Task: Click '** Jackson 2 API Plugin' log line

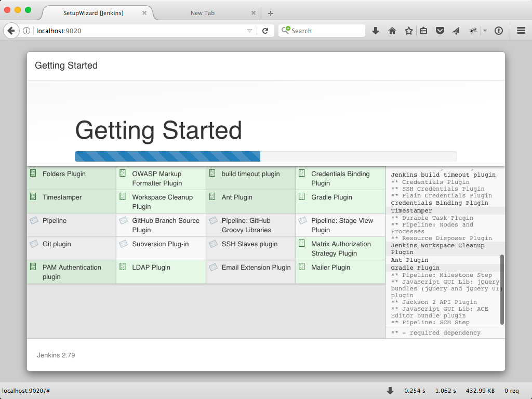Action: point(434,302)
